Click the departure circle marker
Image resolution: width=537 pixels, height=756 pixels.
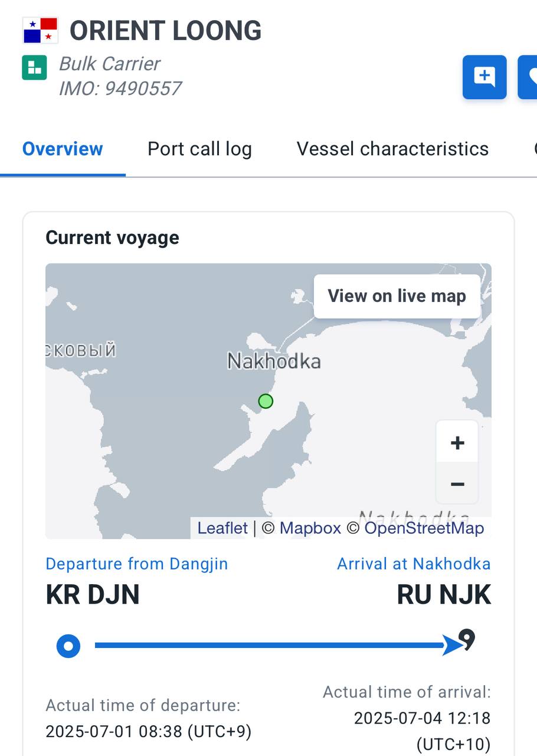[x=68, y=646]
